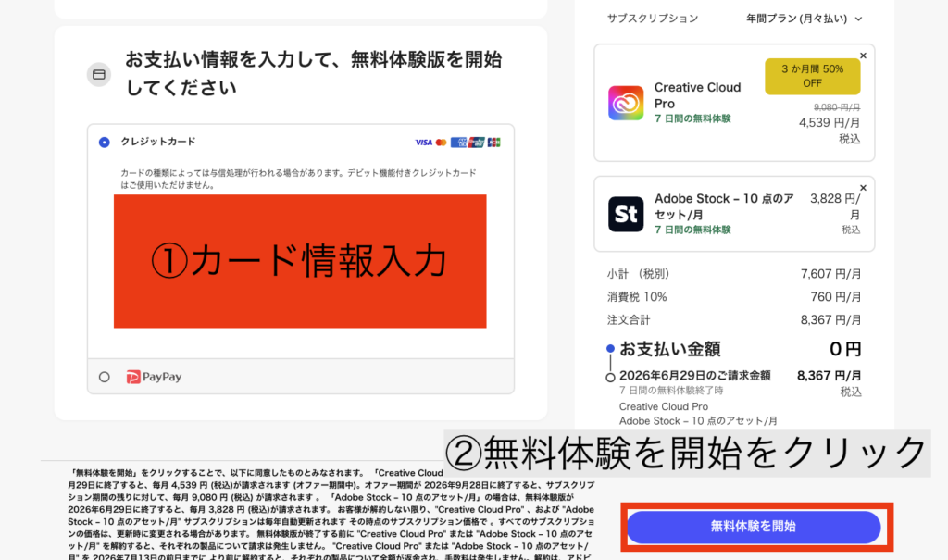Remove Adobe Stock item with its X button

click(x=863, y=188)
